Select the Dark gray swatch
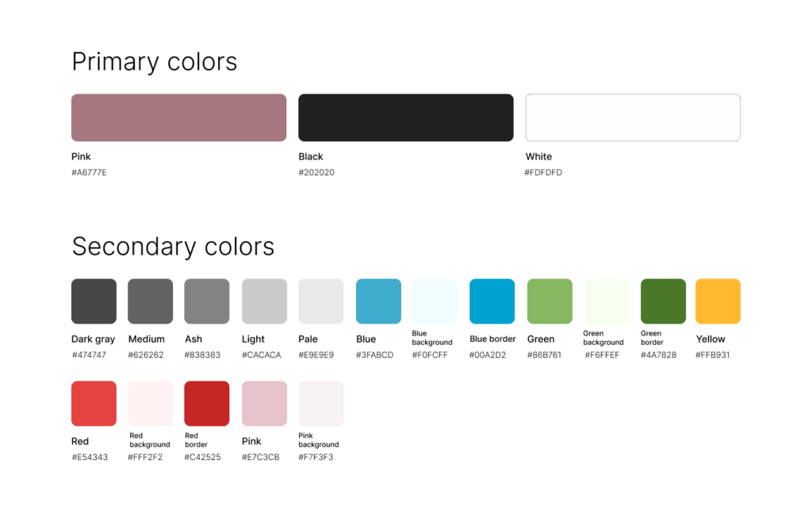The height and width of the screenshot is (529, 812). coord(94,301)
